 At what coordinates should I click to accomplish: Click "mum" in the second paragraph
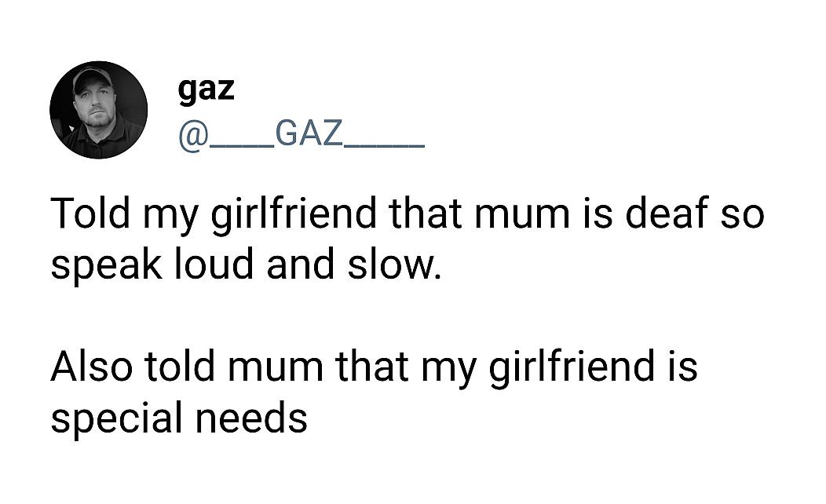pyautogui.click(x=286, y=367)
